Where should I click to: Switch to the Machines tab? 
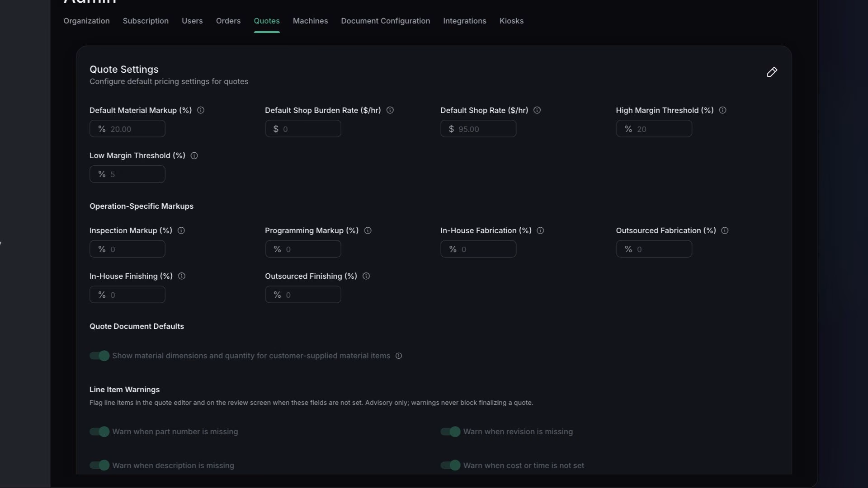click(x=310, y=21)
